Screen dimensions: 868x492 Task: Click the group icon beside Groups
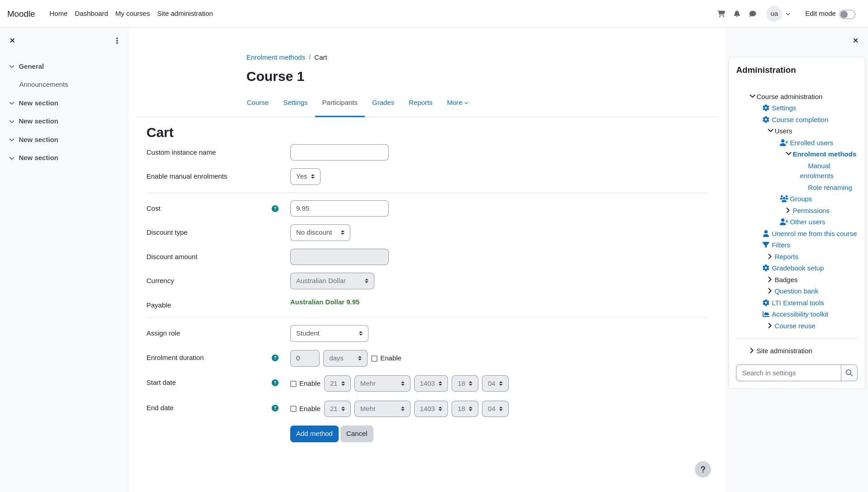point(784,199)
